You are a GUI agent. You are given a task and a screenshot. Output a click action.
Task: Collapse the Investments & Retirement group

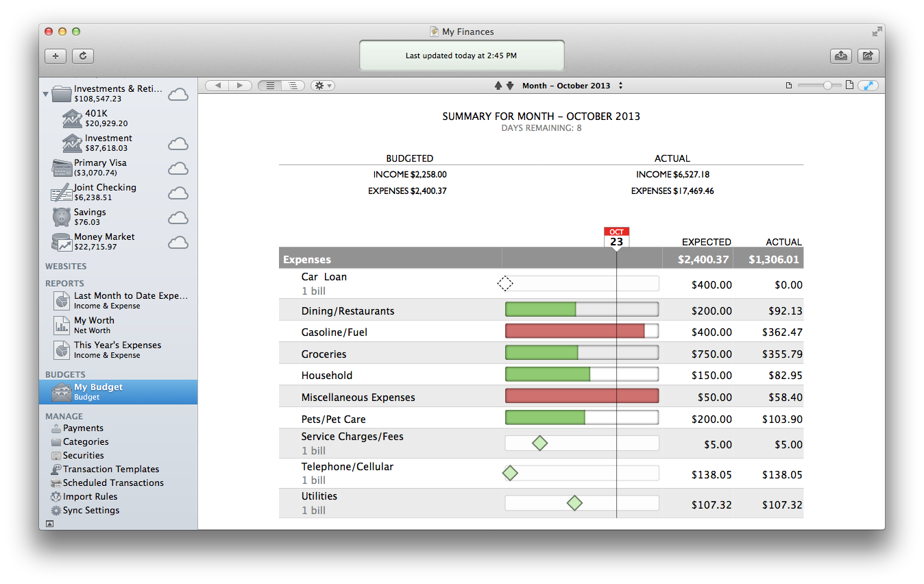(46, 94)
